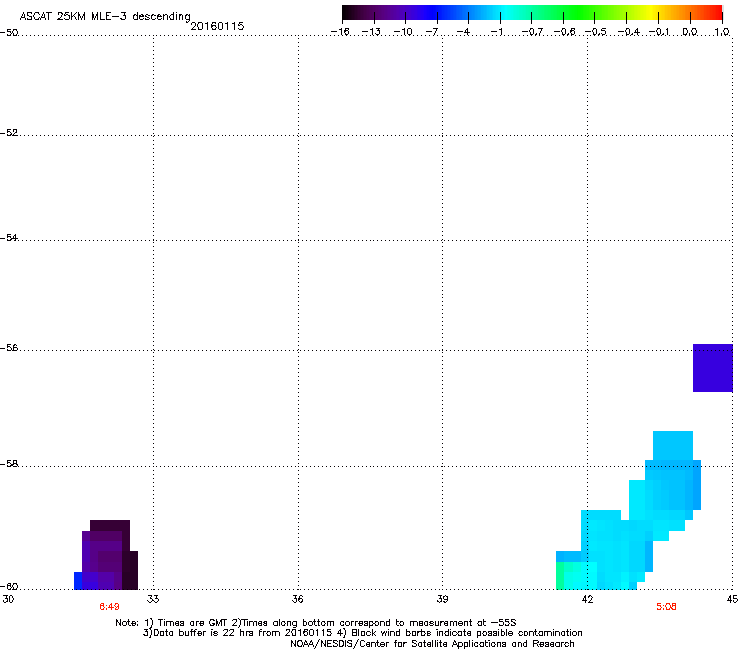Click the color bar label "-0.5"

click(x=596, y=32)
